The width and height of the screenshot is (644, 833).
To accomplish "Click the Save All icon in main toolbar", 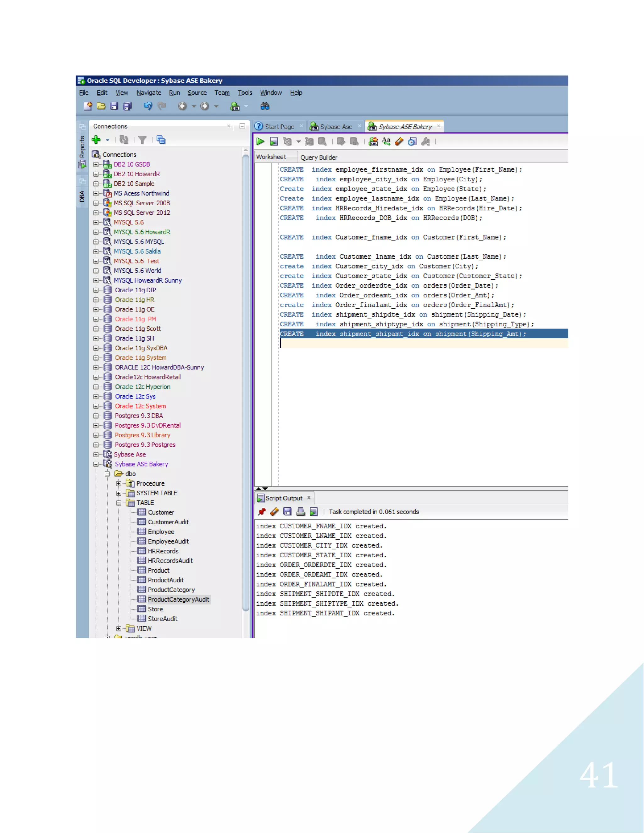I will pyautogui.click(x=127, y=106).
